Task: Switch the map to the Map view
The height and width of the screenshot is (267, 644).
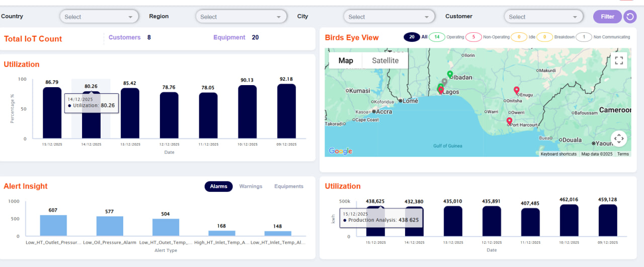Action: click(346, 60)
